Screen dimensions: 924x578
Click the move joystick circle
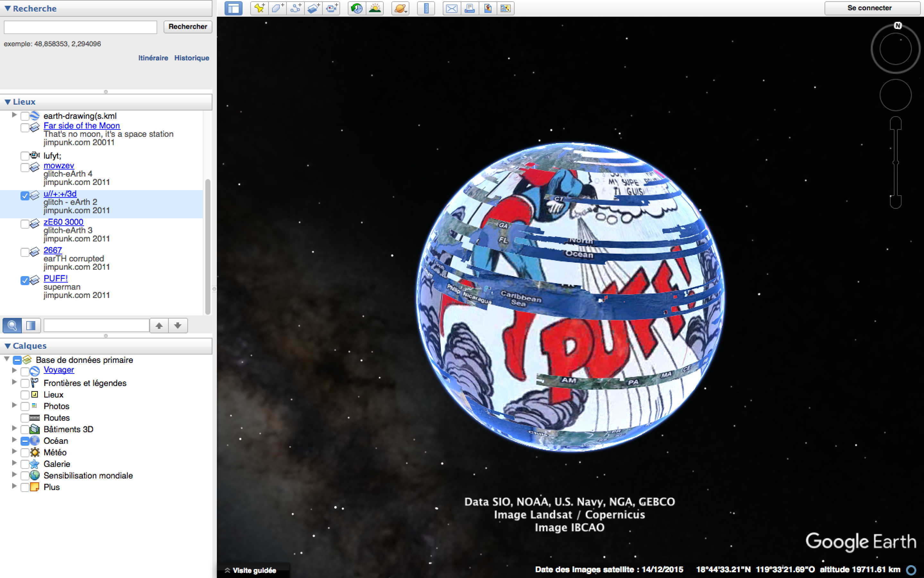point(895,95)
